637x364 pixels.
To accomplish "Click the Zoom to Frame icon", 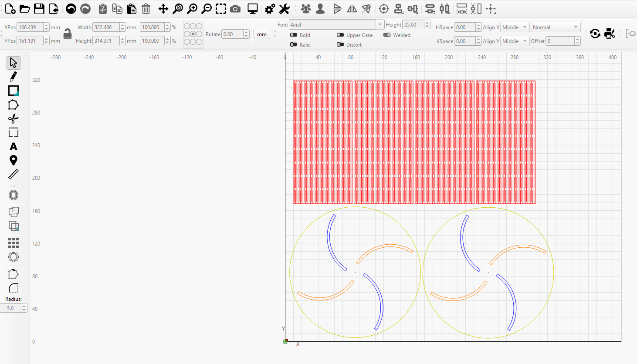I will [x=221, y=9].
